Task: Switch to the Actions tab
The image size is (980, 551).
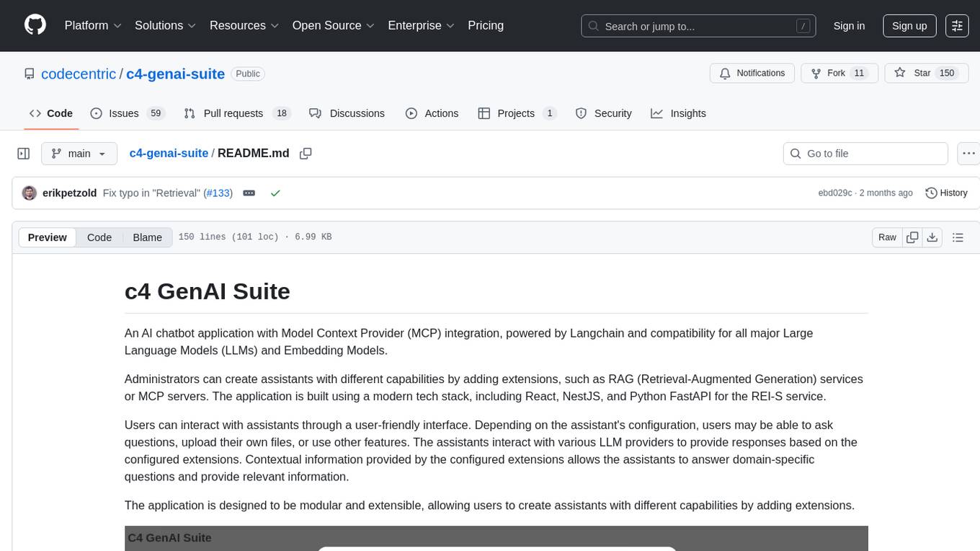Action: pos(432,113)
